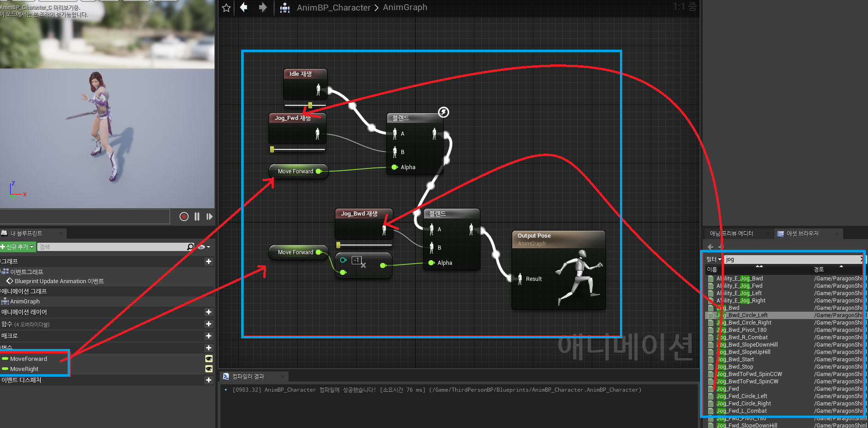The width and height of the screenshot is (868, 428).
Task: Open AnimGraph in the My Blueprint tree
Action: [25, 301]
